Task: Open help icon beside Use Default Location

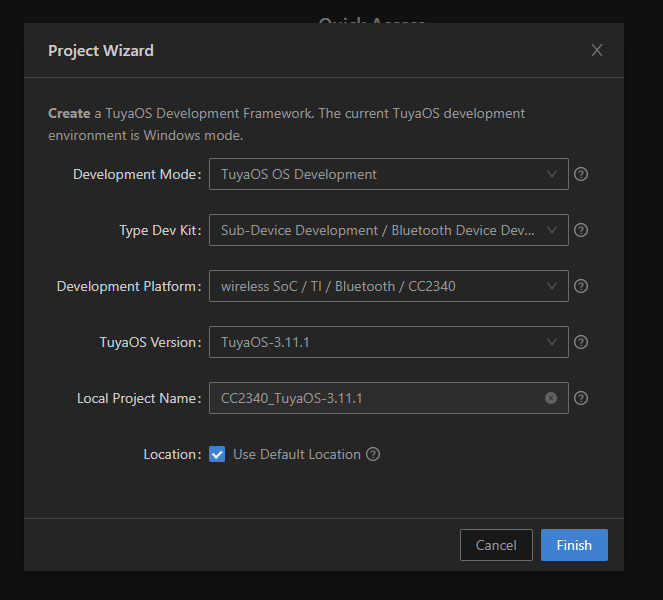Action: [373, 454]
